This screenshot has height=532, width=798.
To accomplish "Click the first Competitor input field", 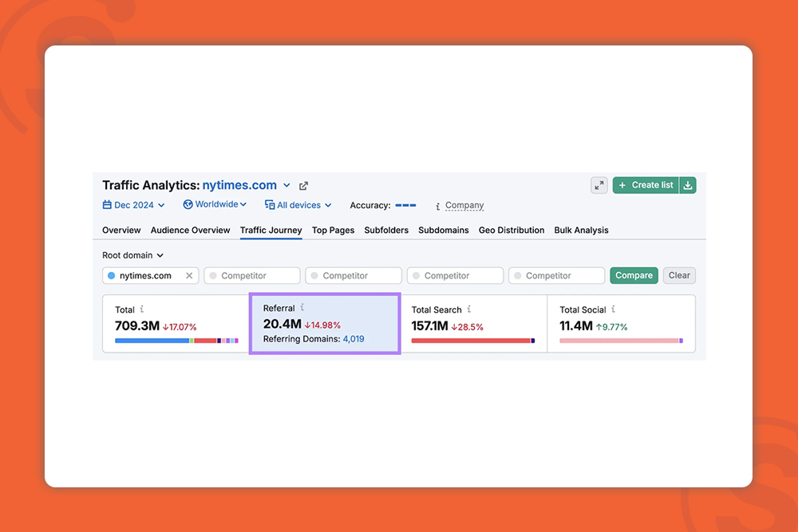I will [x=252, y=276].
